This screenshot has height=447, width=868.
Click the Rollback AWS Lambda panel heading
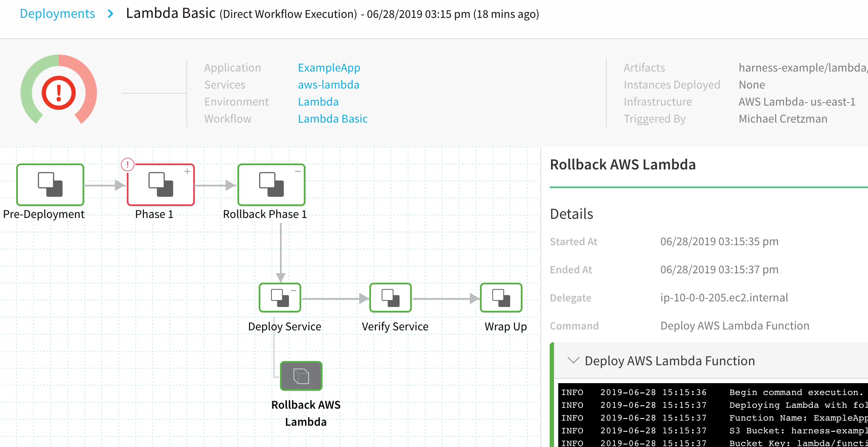click(x=623, y=164)
